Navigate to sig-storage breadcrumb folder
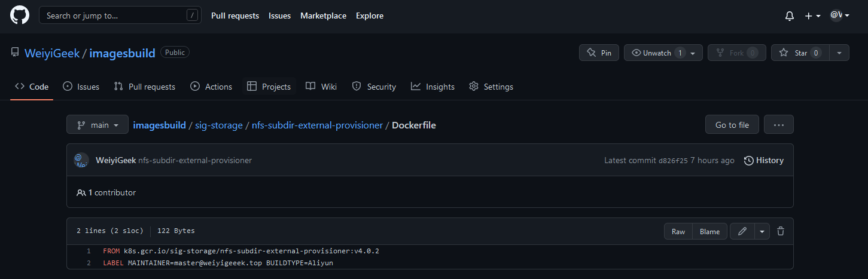The height and width of the screenshot is (279, 868). point(219,125)
